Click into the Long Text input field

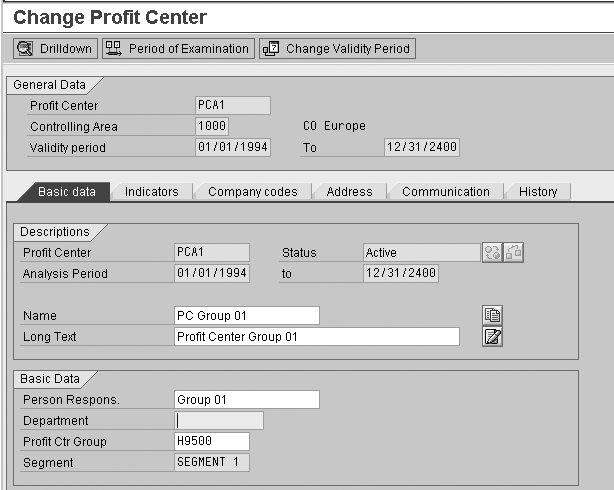316,337
